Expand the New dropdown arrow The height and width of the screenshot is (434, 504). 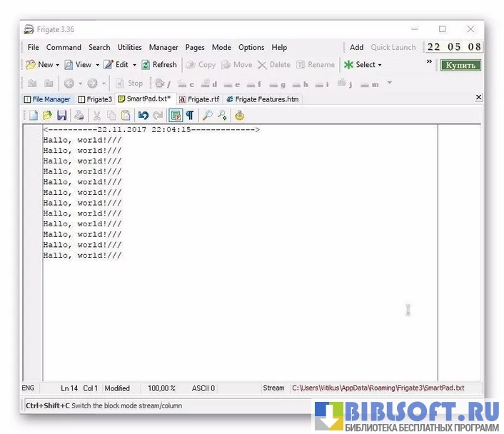(x=57, y=65)
